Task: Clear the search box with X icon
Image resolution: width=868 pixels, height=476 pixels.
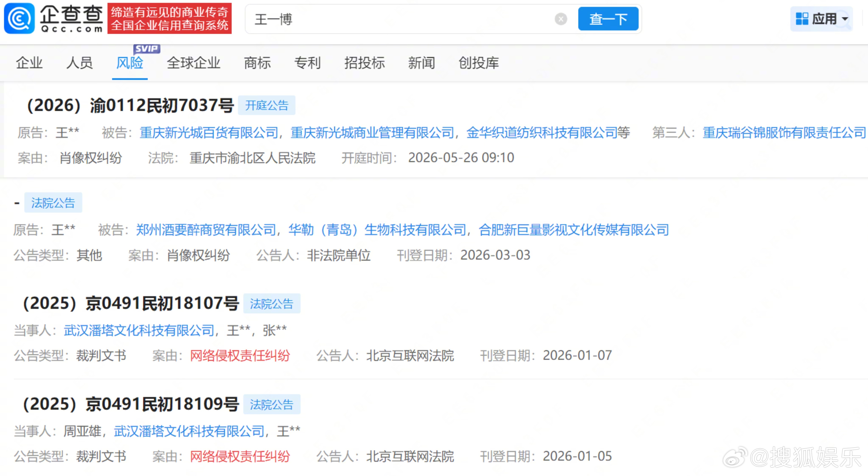Action: pyautogui.click(x=561, y=19)
